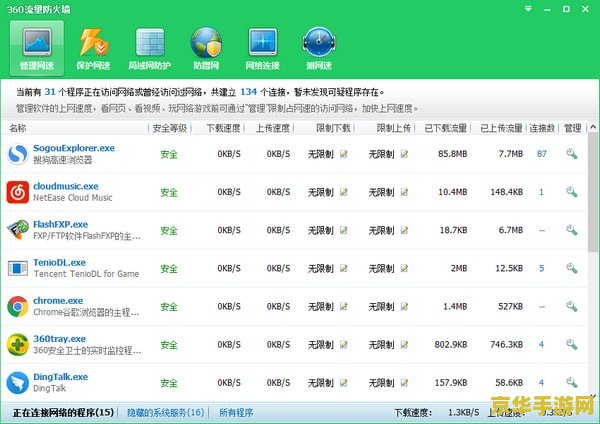The image size is (600, 424).
Task: Click 31 programs count in summary
Action: pos(50,92)
